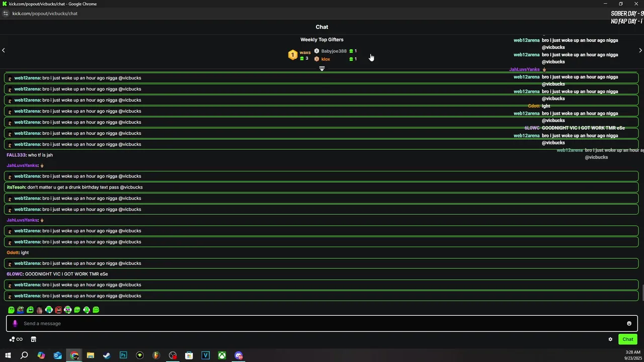Open Xbox app from the taskbar
The width and height of the screenshot is (644, 362).
coord(222,355)
